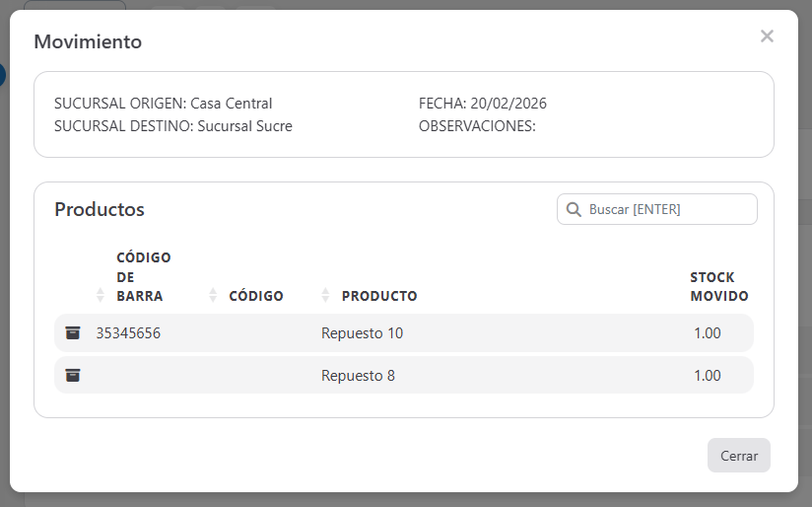Click the Productos section heading
Viewport: 812px width, 507px height.
click(100, 209)
